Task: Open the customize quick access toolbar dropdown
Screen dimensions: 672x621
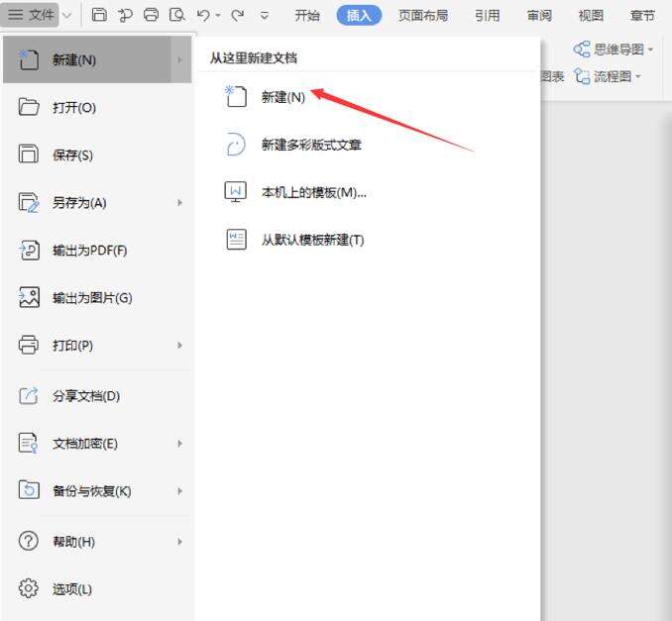Action: tap(265, 16)
